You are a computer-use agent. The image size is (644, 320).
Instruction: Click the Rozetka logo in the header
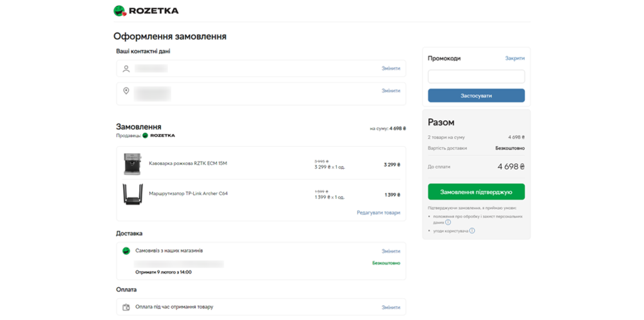[x=146, y=10]
